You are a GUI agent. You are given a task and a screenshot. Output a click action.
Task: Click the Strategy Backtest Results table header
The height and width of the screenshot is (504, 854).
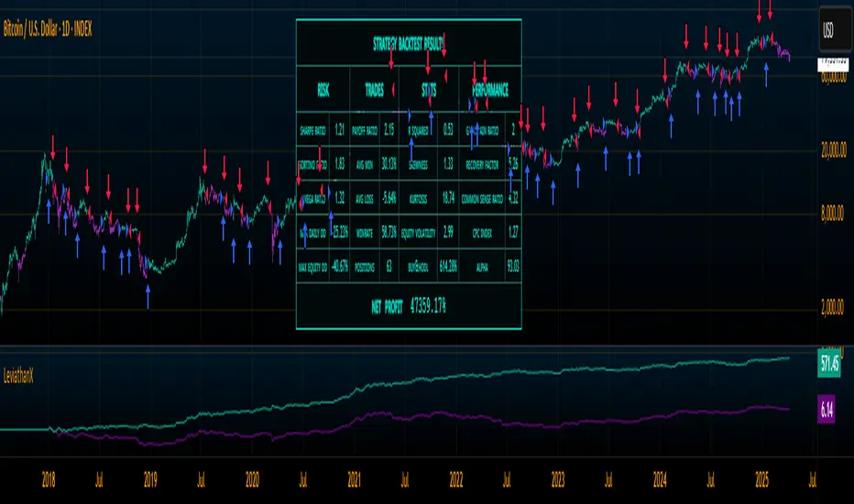408,41
